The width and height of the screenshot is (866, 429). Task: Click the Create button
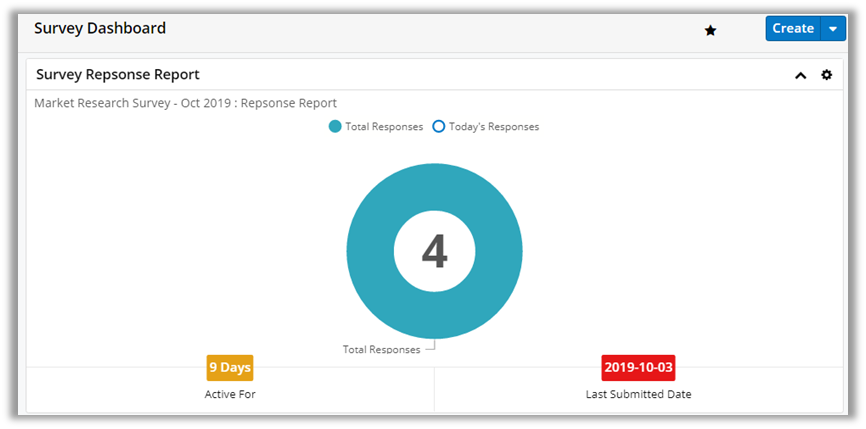point(792,29)
